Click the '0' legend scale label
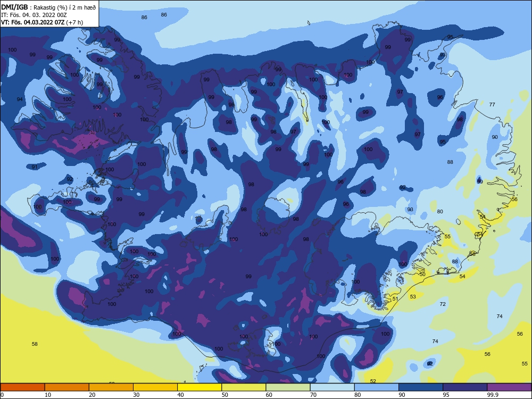Screen dimensions: 532x399 [2, 395]
